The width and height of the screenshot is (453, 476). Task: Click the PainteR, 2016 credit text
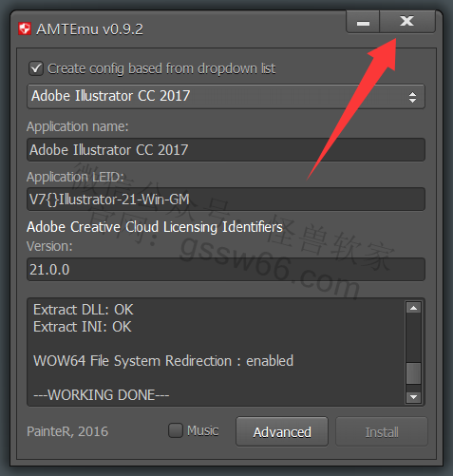pyautogui.click(x=67, y=431)
